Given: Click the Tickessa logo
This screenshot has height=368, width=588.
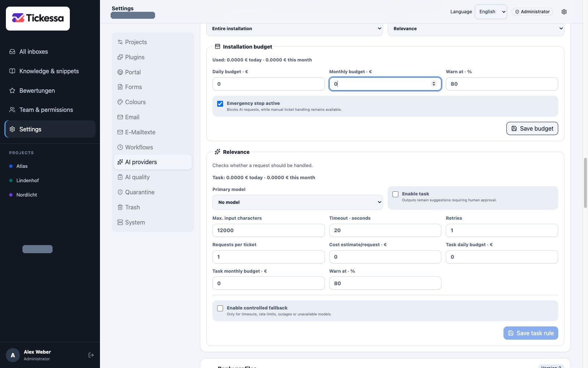Looking at the screenshot, I should point(38,18).
